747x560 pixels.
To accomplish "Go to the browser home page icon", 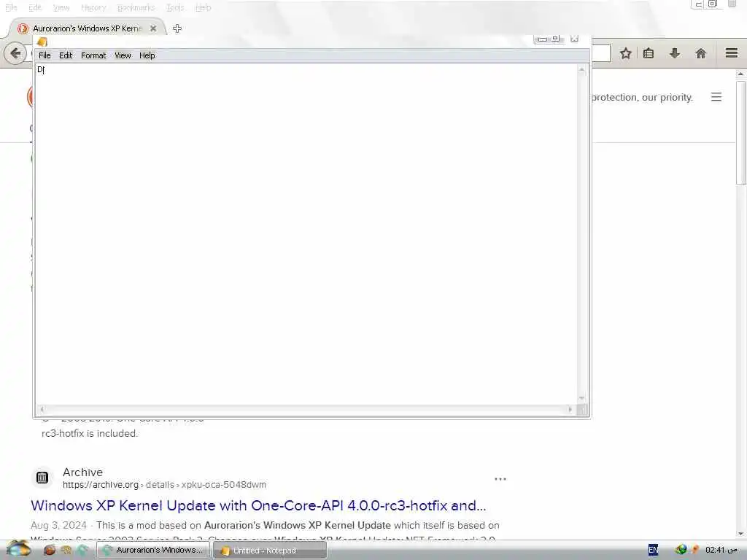I will (701, 53).
